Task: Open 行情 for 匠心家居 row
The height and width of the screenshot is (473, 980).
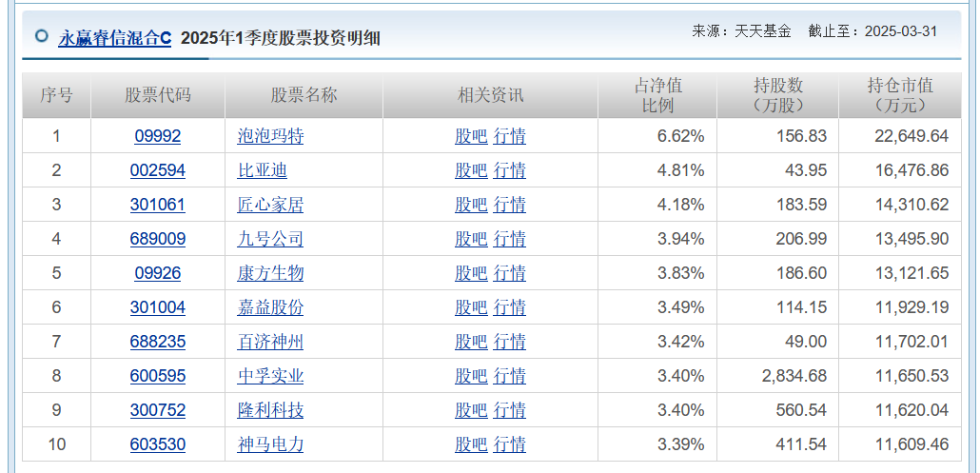Action: (x=509, y=205)
